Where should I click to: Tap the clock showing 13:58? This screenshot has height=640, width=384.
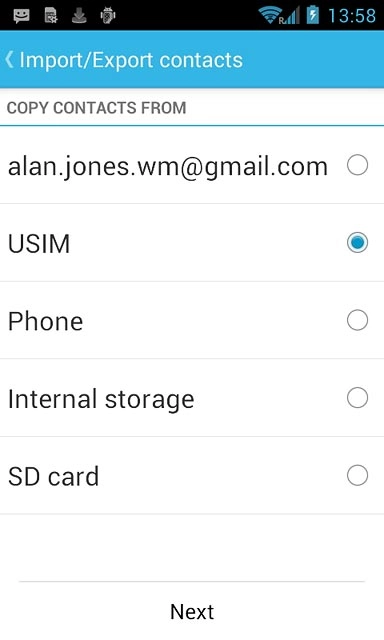click(x=352, y=16)
